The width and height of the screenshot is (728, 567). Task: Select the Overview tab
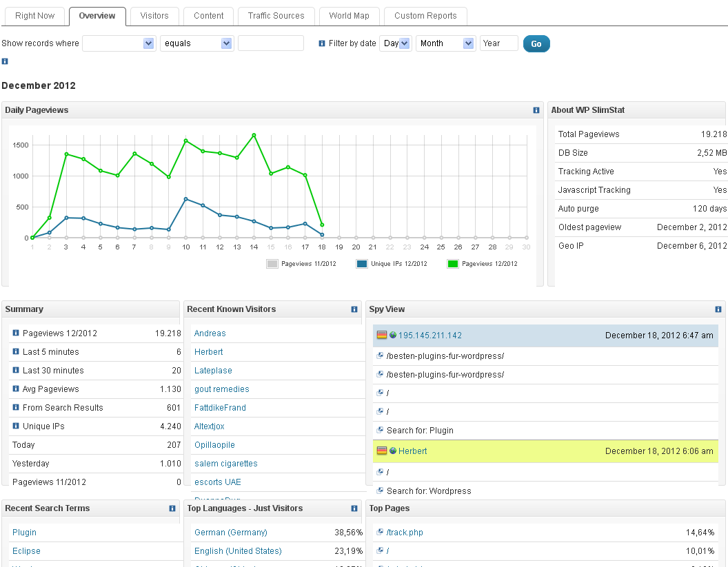pyautogui.click(x=97, y=16)
